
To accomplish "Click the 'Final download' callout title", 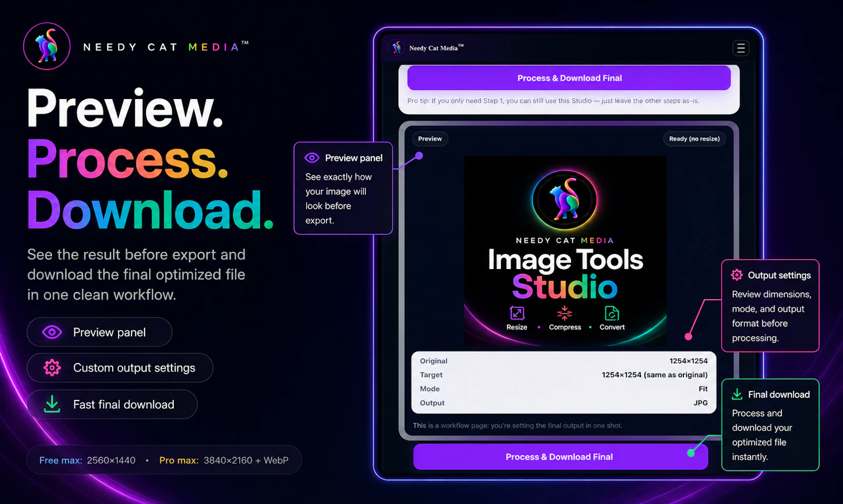I will click(x=779, y=394).
